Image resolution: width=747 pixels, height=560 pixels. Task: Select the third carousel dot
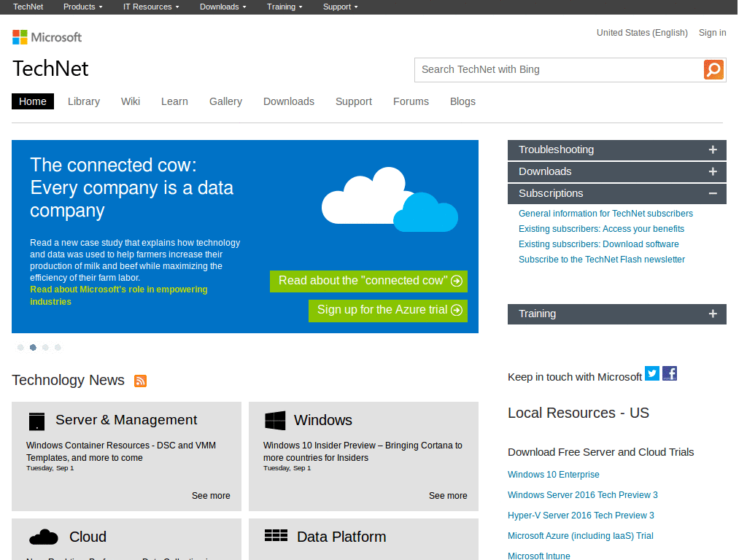[45, 347]
